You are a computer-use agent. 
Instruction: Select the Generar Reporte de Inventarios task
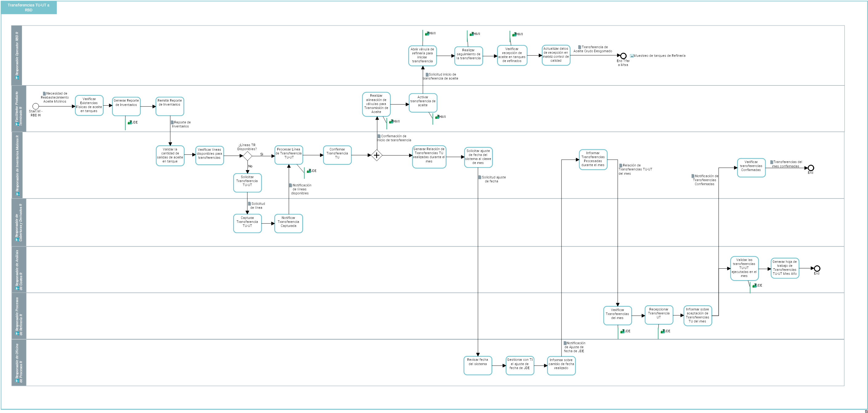coord(126,107)
